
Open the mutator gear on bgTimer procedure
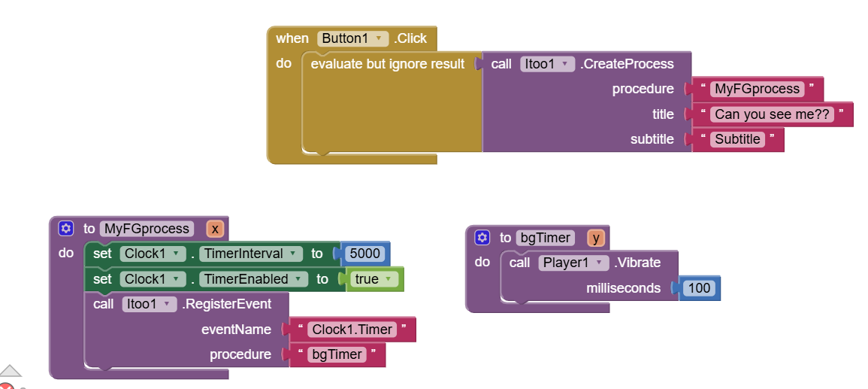(x=482, y=238)
